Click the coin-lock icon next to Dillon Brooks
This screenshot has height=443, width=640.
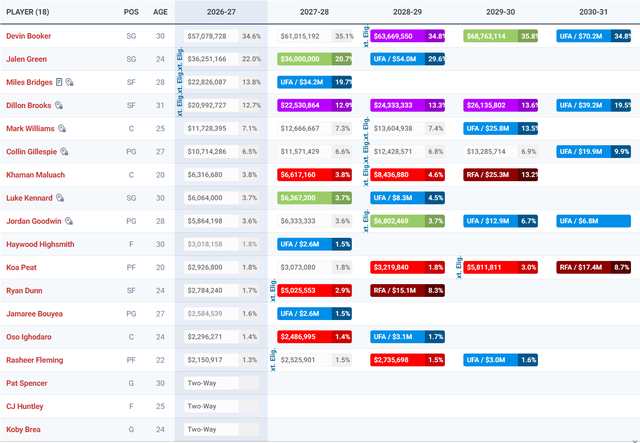click(x=59, y=105)
